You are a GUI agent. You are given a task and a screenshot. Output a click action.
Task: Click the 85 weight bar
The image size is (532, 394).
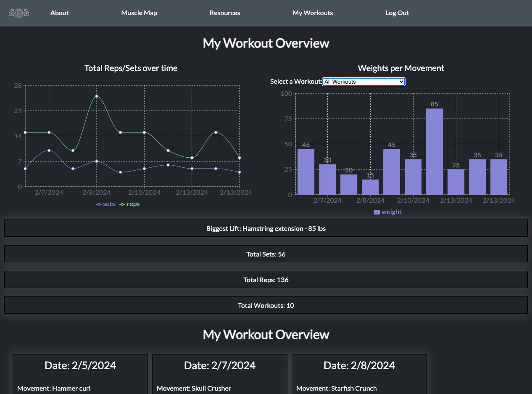coord(435,151)
